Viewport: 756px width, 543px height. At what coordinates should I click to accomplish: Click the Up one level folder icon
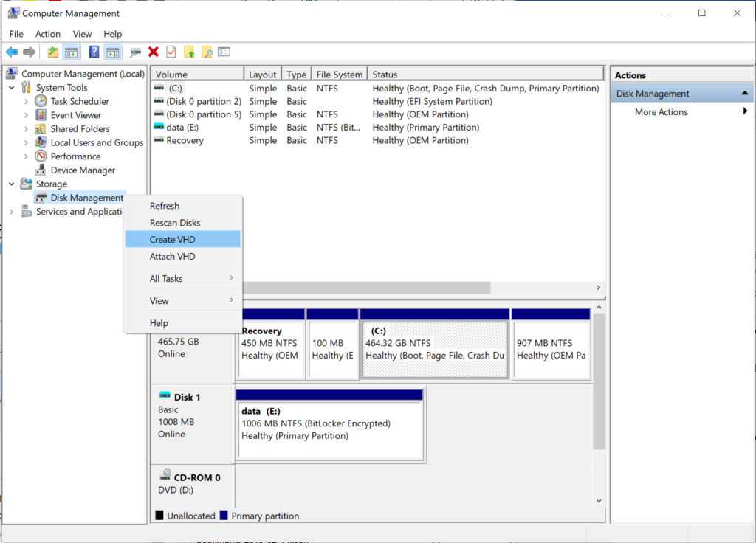(x=52, y=52)
